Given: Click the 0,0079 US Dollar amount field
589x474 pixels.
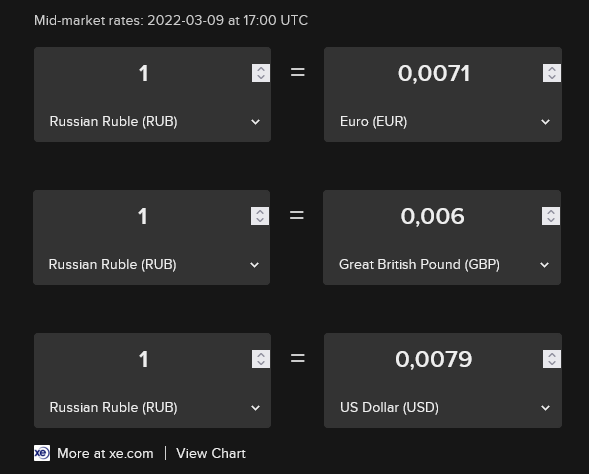Looking at the screenshot, I should point(433,359).
